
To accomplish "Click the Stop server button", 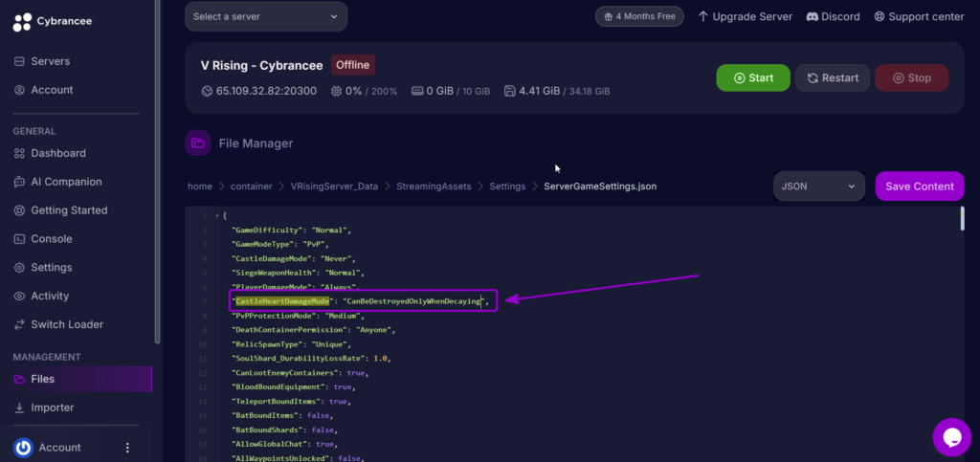I will [912, 78].
